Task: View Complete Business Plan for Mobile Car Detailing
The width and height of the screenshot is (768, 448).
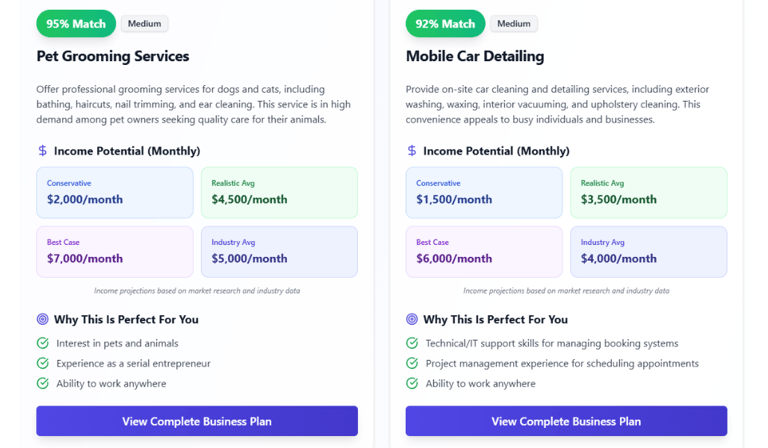Action: click(566, 421)
